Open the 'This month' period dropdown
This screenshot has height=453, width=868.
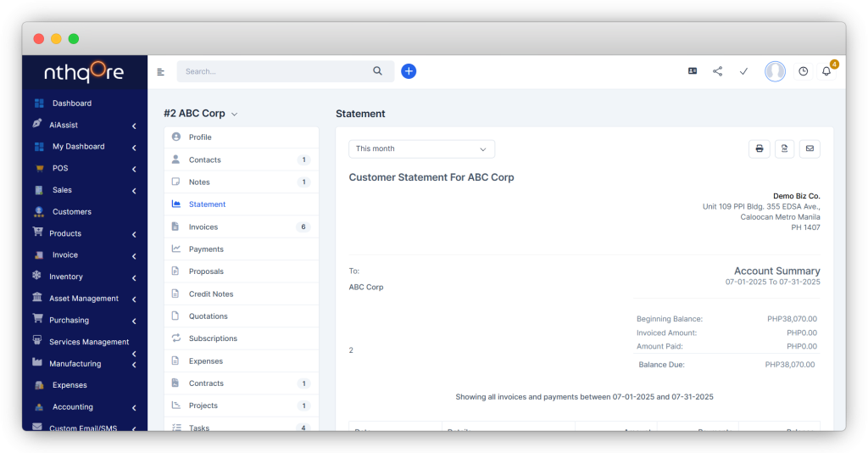[x=421, y=149]
